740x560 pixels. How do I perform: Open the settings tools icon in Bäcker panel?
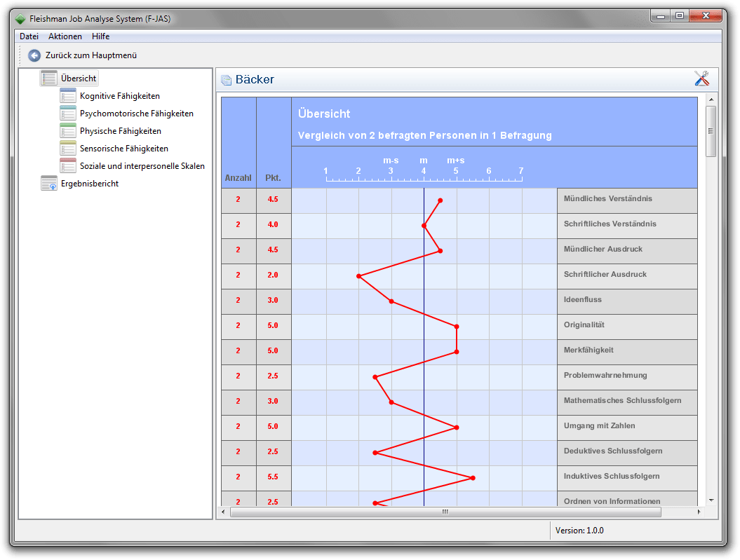pyautogui.click(x=701, y=78)
